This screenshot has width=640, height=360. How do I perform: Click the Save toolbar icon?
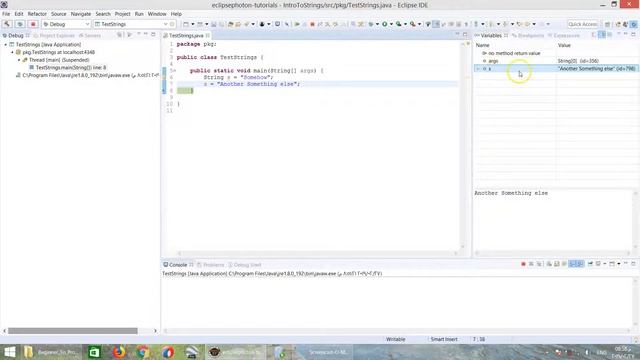coord(213,24)
